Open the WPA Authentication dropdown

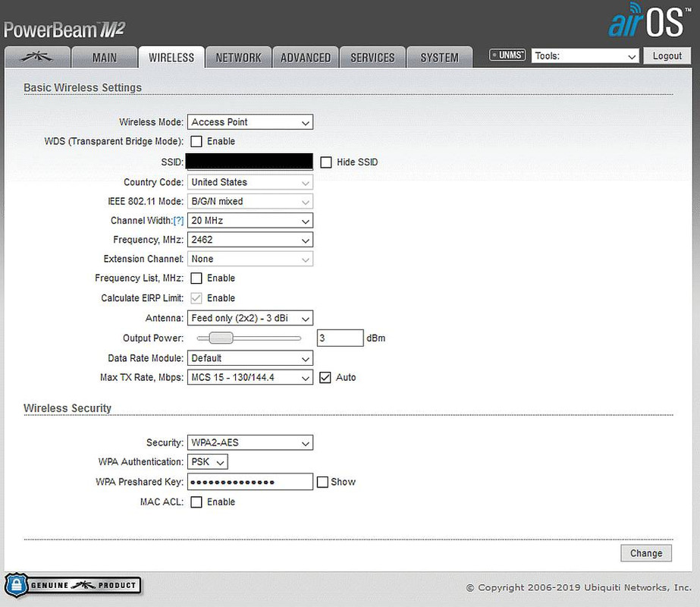click(208, 462)
